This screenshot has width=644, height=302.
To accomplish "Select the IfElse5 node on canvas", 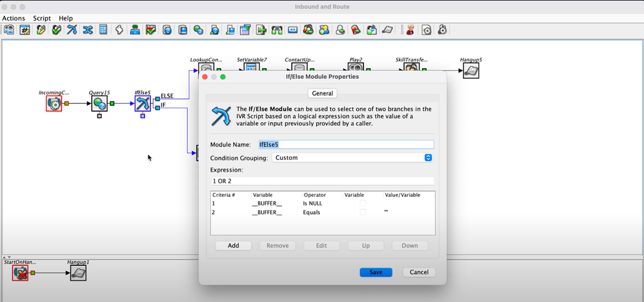I will coord(143,103).
